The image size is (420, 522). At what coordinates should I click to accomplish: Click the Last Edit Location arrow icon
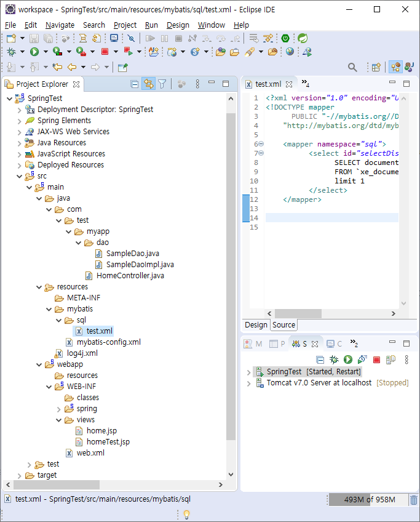[58, 67]
